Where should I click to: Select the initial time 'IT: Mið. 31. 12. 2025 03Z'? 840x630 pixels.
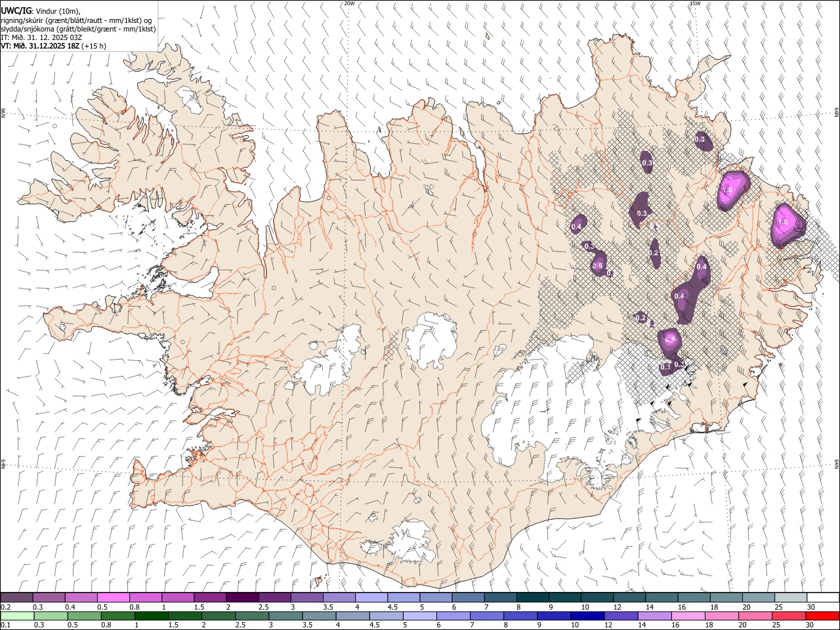coord(41,37)
